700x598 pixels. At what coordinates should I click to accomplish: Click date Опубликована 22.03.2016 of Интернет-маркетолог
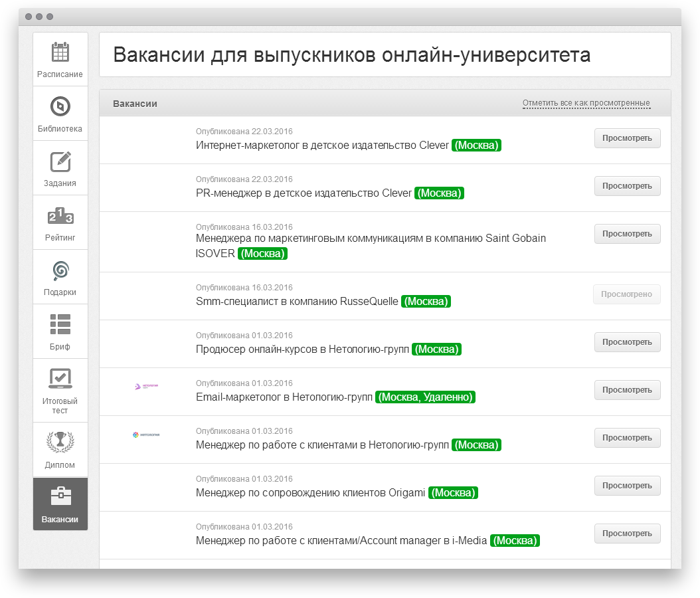point(244,132)
